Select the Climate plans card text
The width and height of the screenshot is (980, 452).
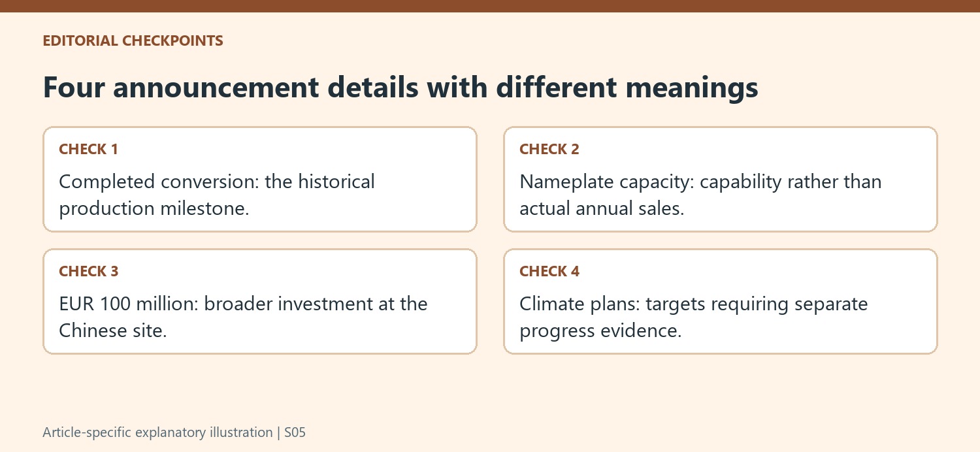pos(694,317)
